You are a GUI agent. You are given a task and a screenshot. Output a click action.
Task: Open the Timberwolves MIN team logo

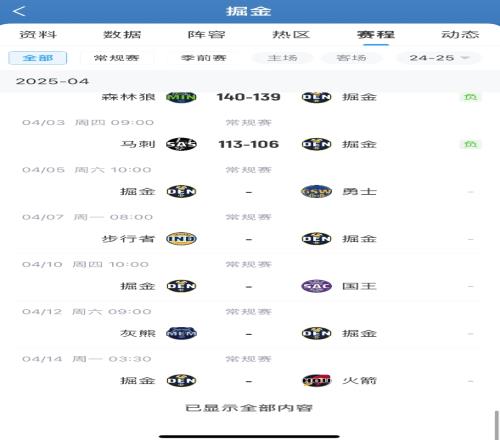click(181, 97)
